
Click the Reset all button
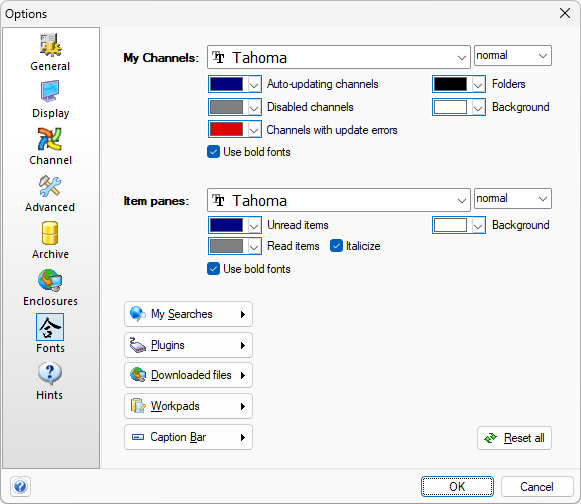coord(514,438)
